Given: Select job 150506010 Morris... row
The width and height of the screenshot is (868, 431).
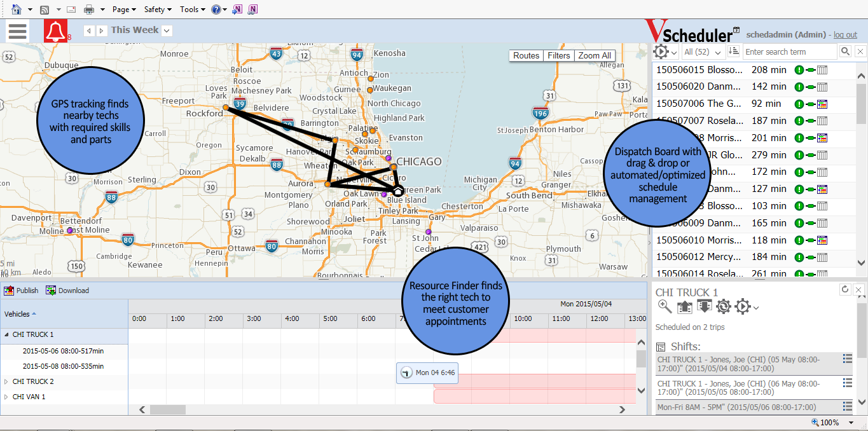Looking at the screenshot, I should click(754, 240).
